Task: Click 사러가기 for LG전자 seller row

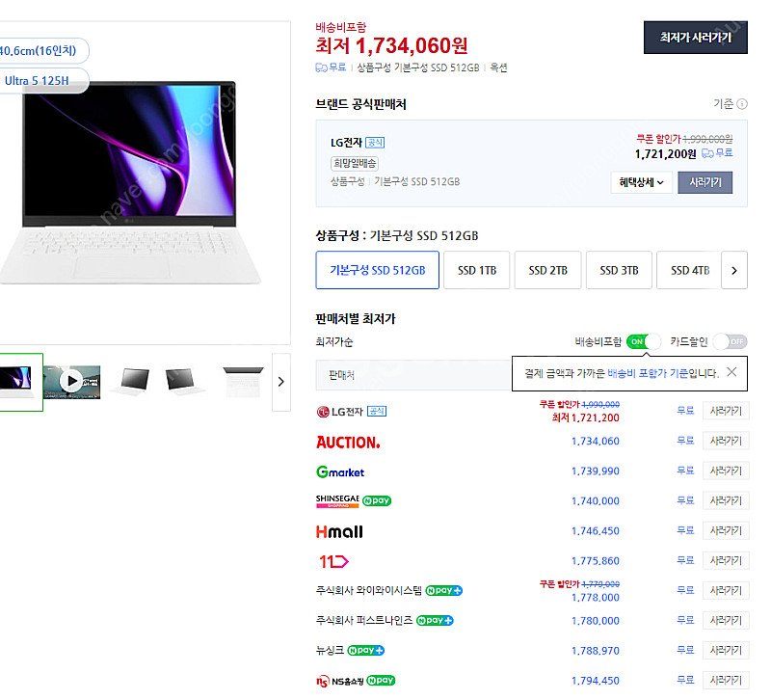Action: pyautogui.click(x=726, y=411)
